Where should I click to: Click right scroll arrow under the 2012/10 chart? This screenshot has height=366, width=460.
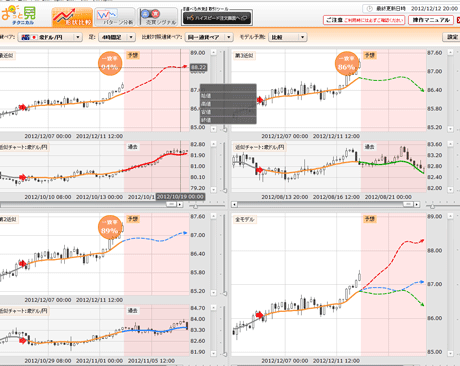(180, 204)
